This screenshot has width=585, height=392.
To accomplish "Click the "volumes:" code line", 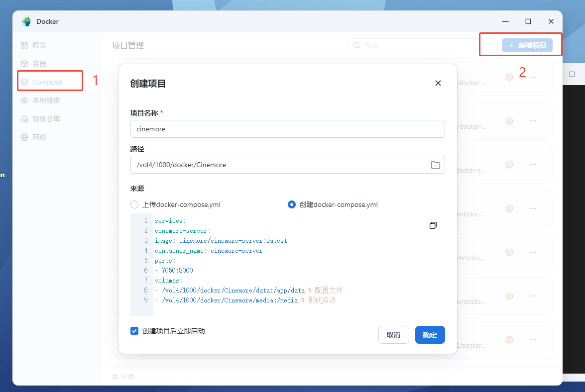I will tap(169, 281).
